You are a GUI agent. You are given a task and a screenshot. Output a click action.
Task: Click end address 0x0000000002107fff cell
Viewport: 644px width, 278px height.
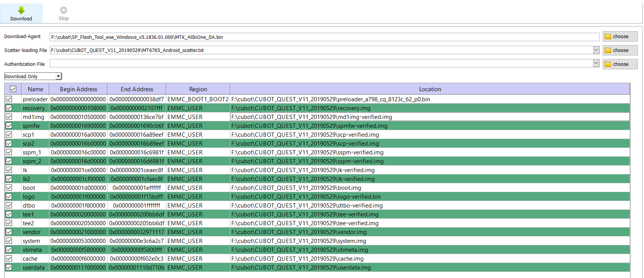click(137, 108)
